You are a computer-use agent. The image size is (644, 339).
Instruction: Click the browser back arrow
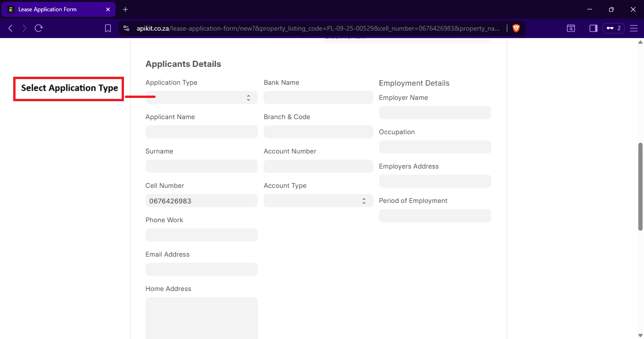(x=10, y=28)
